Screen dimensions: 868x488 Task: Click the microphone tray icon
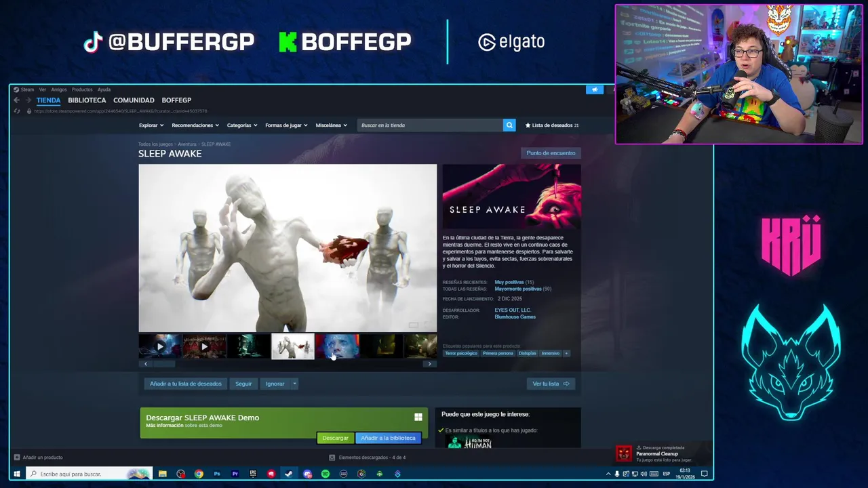tap(617, 474)
